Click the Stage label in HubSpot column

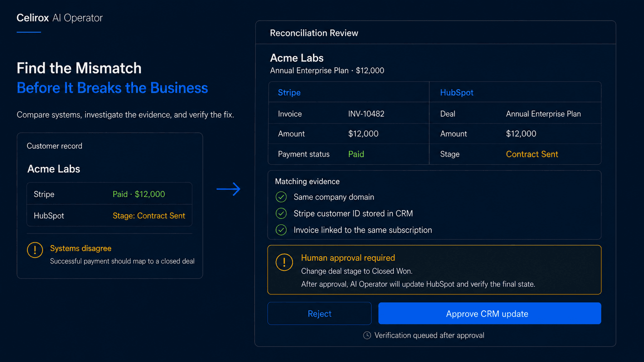pyautogui.click(x=449, y=154)
